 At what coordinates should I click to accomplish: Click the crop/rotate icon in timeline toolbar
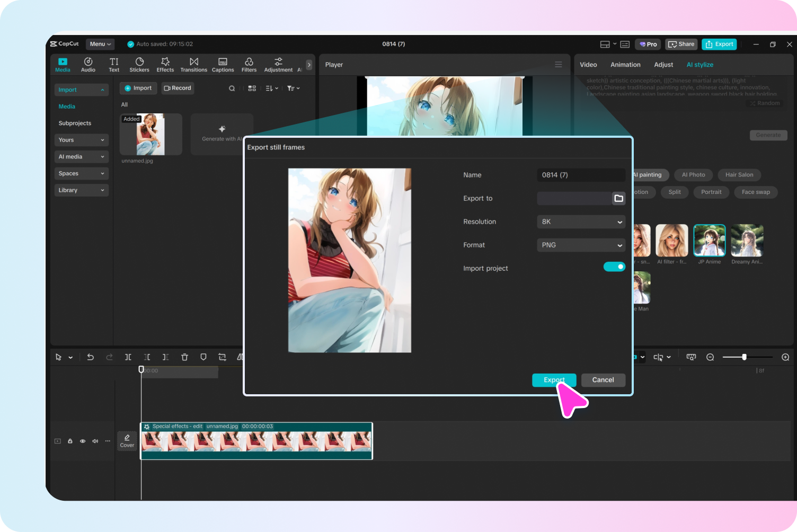222,357
